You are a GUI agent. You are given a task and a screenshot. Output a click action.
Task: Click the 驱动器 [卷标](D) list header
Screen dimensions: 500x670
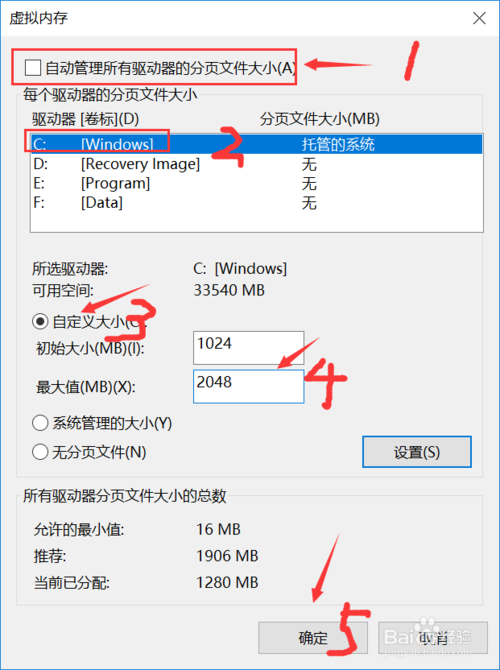85,119
